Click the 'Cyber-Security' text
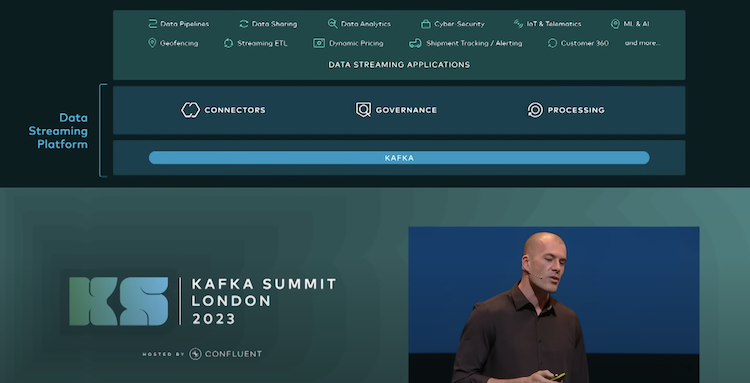The height and width of the screenshot is (383, 750). (459, 24)
